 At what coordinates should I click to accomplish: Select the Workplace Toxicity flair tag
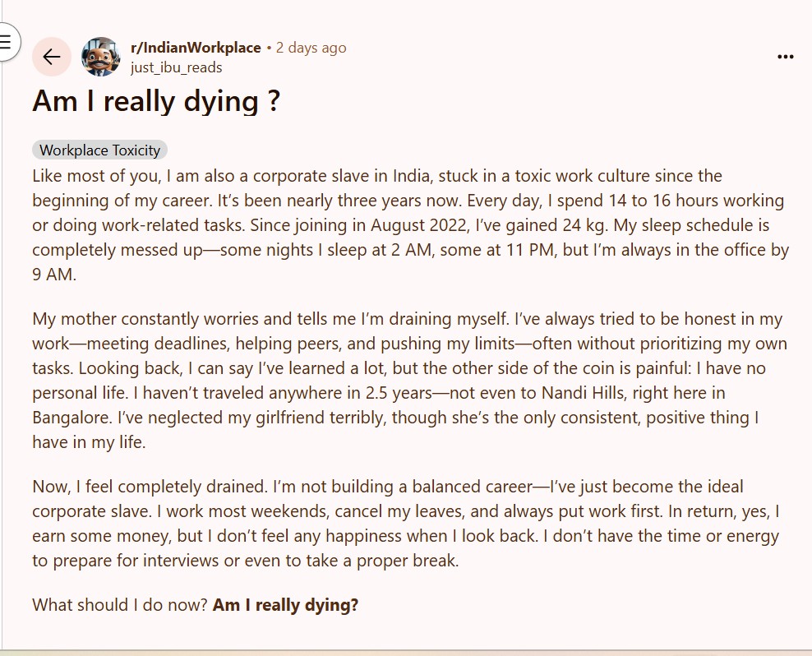pyautogui.click(x=99, y=150)
